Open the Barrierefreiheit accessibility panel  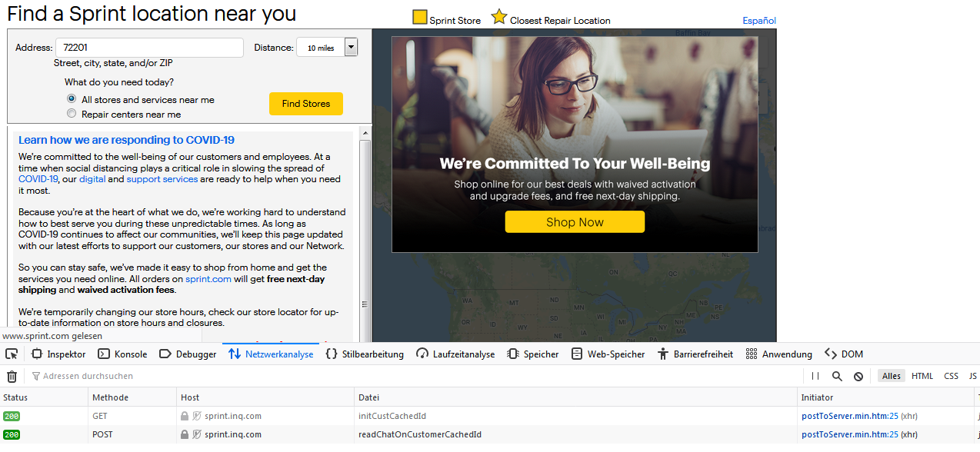pos(695,354)
